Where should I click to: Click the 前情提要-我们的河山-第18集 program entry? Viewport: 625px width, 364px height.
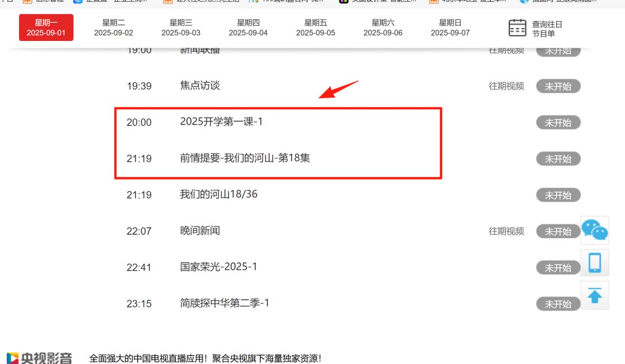coord(245,158)
